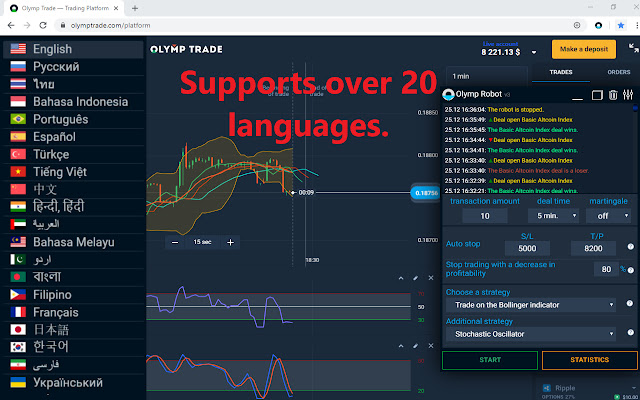Expand the Choose a strategy dropdown
The image size is (640, 400).
click(532, 304)
